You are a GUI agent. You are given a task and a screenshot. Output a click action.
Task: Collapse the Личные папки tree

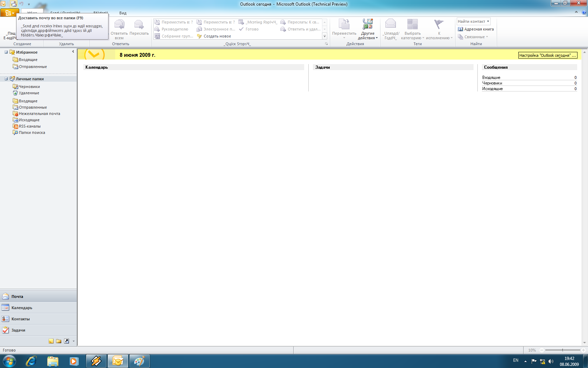click(x=6, y=79)
